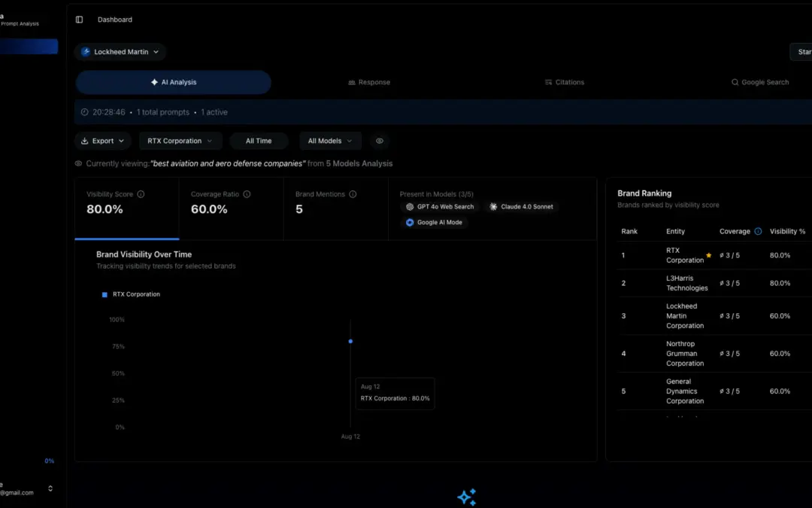This screenshot has height=508, width=812.
Task: Toggle RTX Corporation chart legend item
Action: pyautogui.click(x=131, y=294)
